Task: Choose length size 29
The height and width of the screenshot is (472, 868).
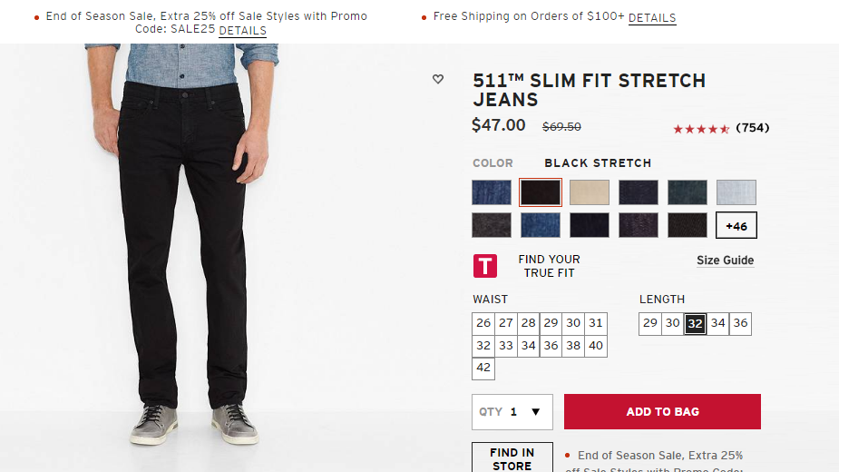Action: pos(650,323)
